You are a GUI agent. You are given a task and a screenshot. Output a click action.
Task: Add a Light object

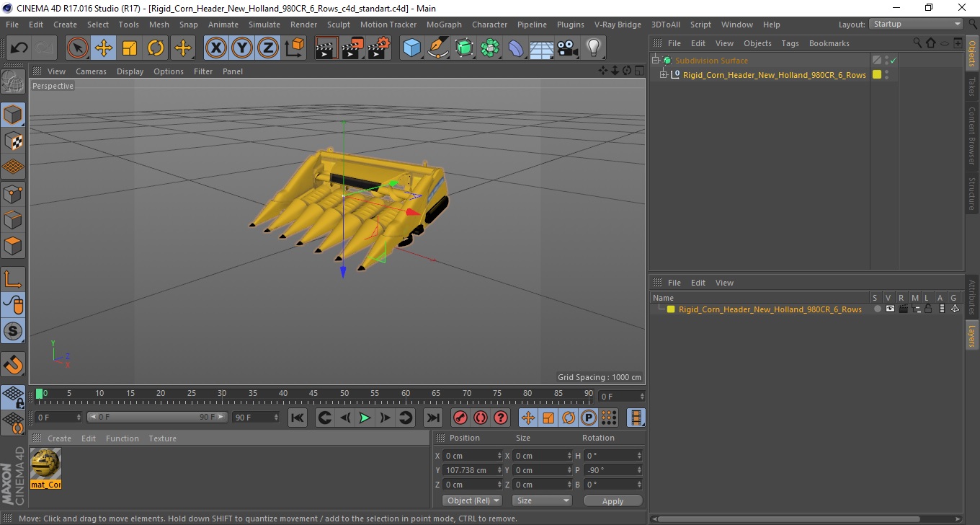click(x=594, y=48)
